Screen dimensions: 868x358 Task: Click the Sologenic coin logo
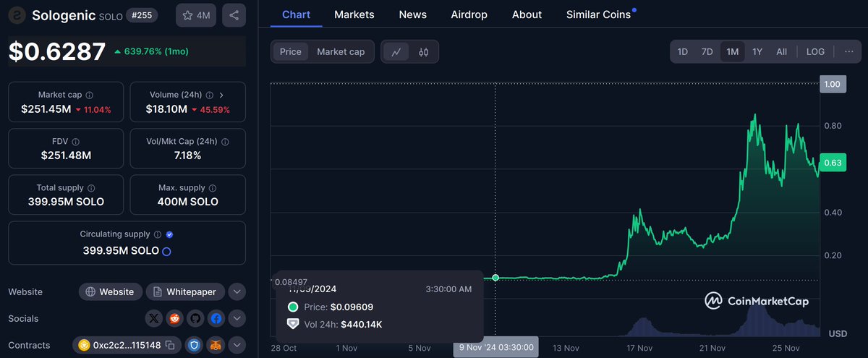[x=17, y=15]
